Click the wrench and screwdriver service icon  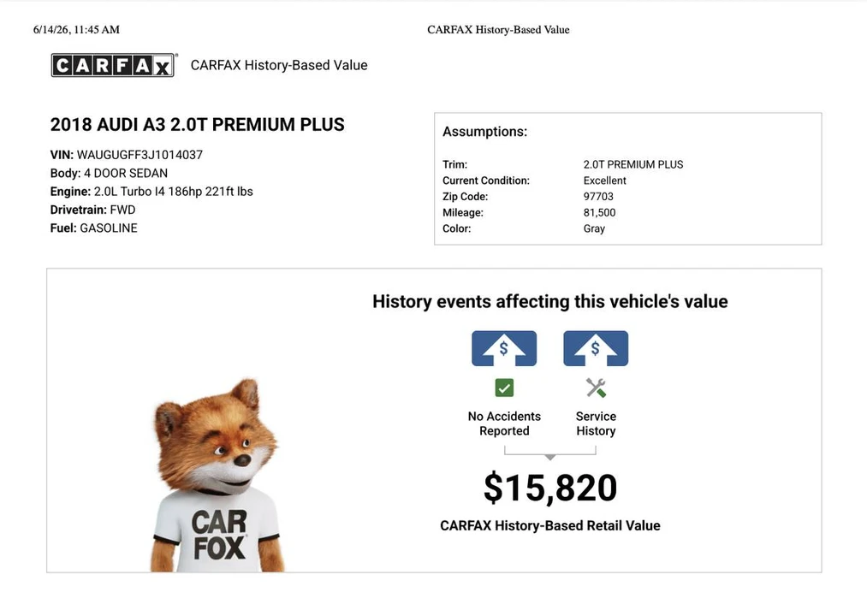click(596, 388)
